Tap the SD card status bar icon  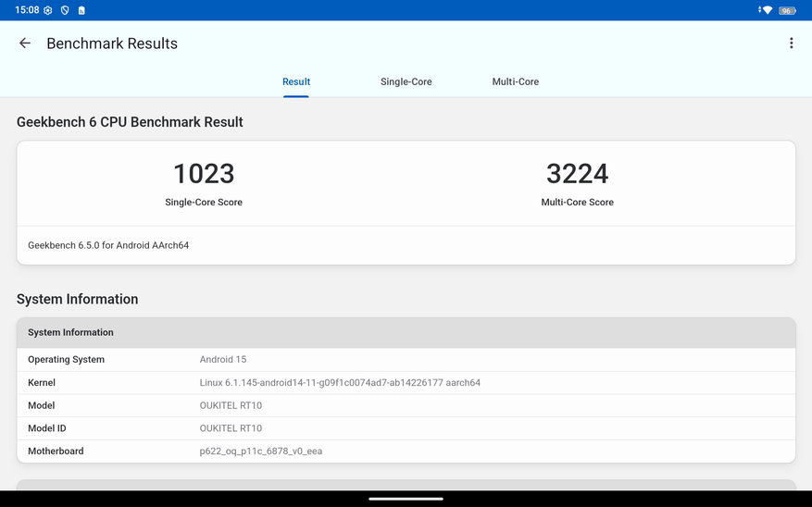coord(81,10)
